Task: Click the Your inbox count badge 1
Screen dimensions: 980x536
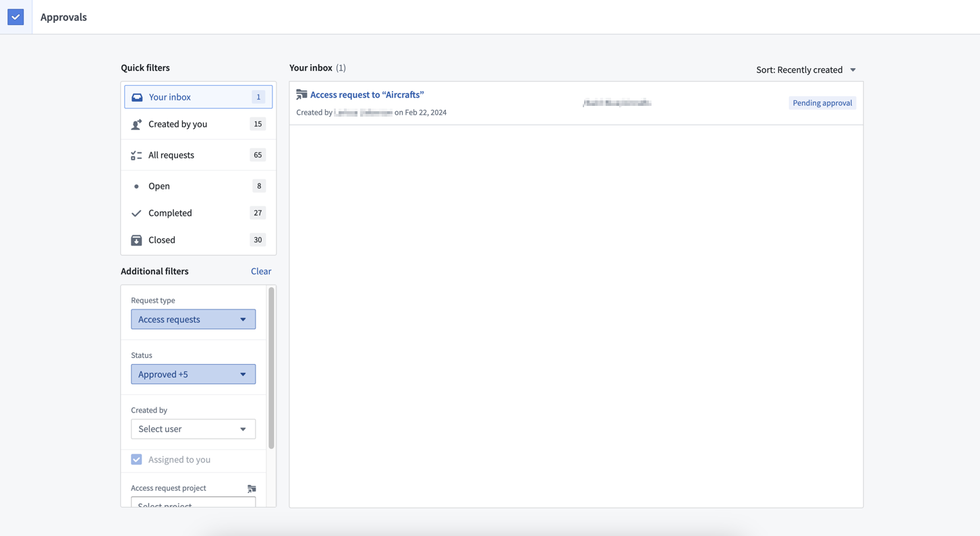Action: pos(258,97)
